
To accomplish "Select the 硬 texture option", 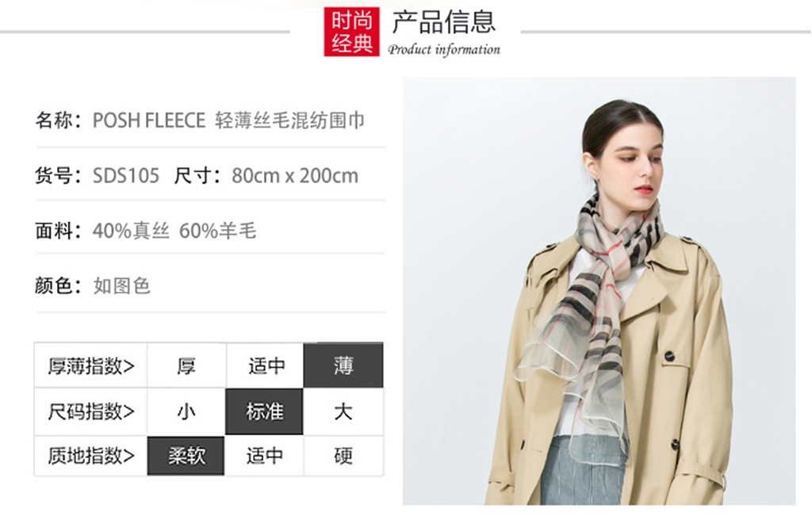I will [343, 456].
